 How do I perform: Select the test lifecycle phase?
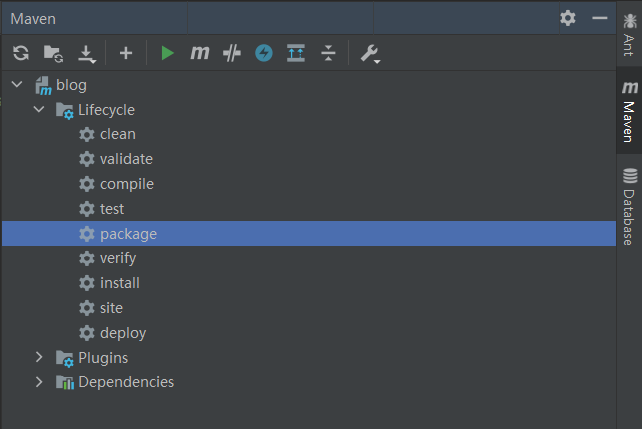tap(112, 209)
